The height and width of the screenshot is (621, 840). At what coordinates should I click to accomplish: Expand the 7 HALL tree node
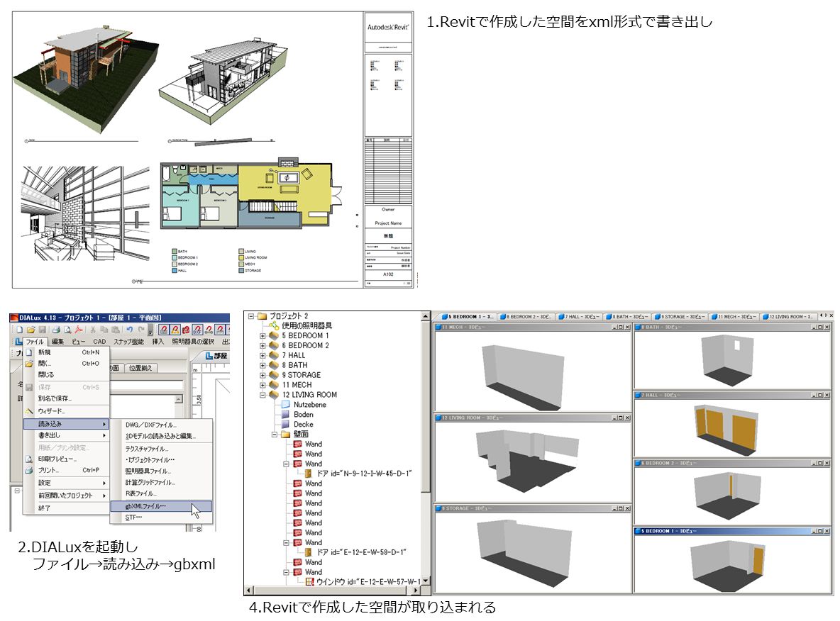point(262,355)
